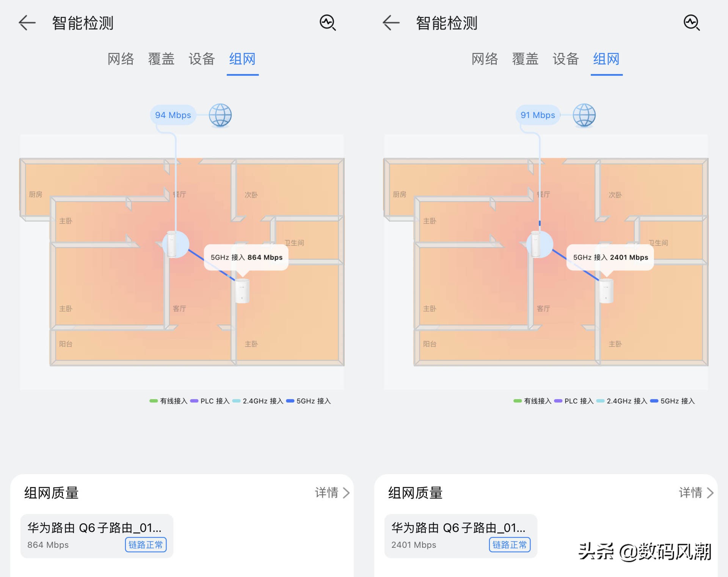Tap the 91 Mbps bubble in right panel

[537, 115]
